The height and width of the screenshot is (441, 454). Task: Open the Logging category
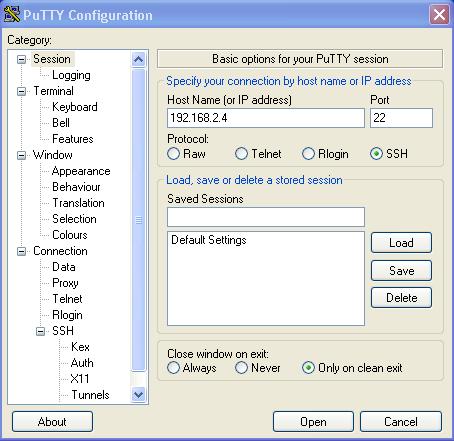coord(71,75)
